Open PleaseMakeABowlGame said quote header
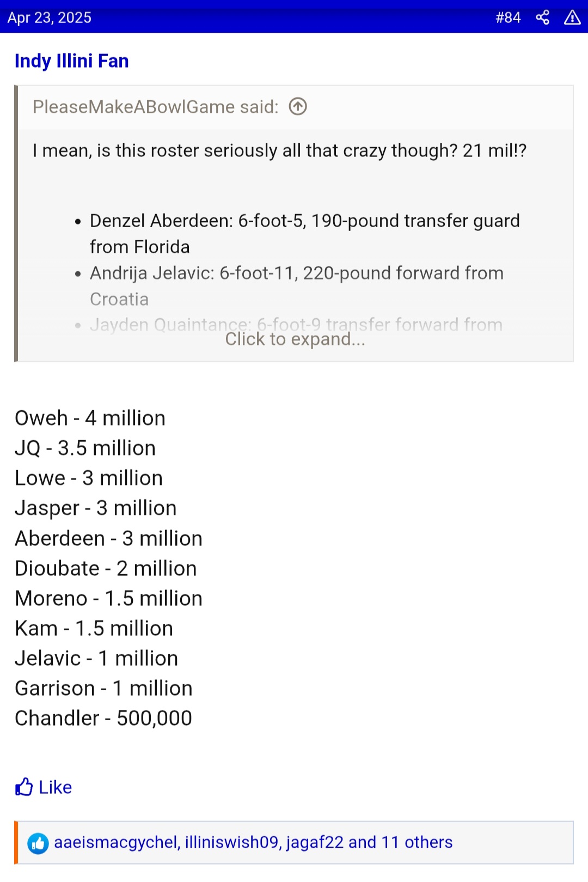This screenshot has height=882, width=588. coord(156,107)
